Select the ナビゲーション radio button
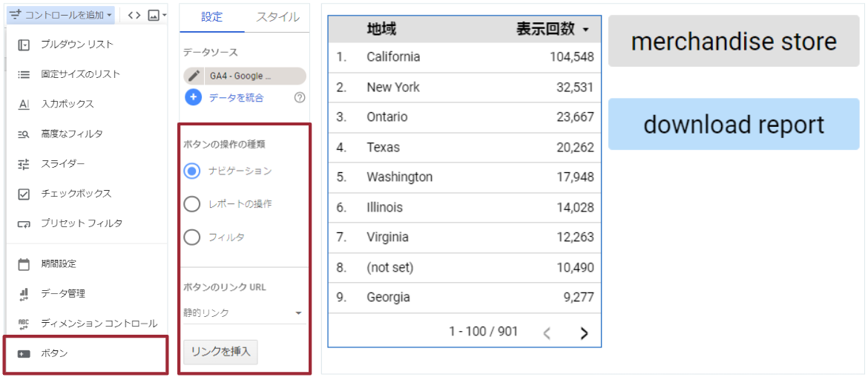 192,171
